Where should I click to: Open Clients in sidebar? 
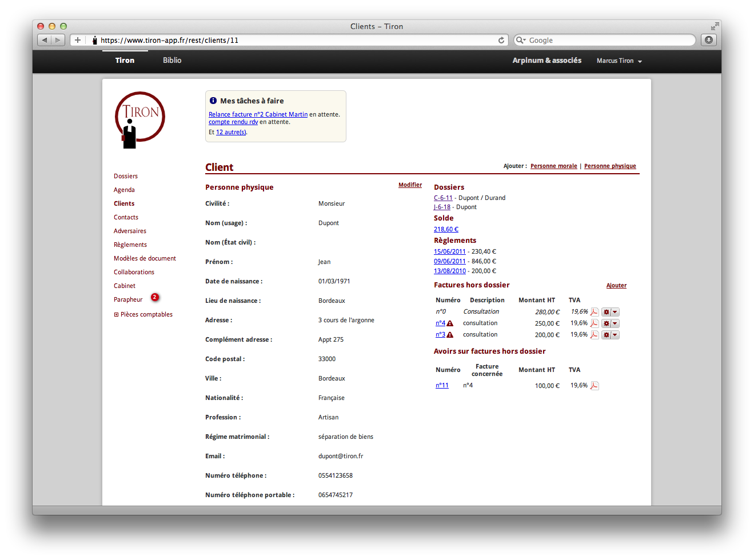[x=124, y=203]
